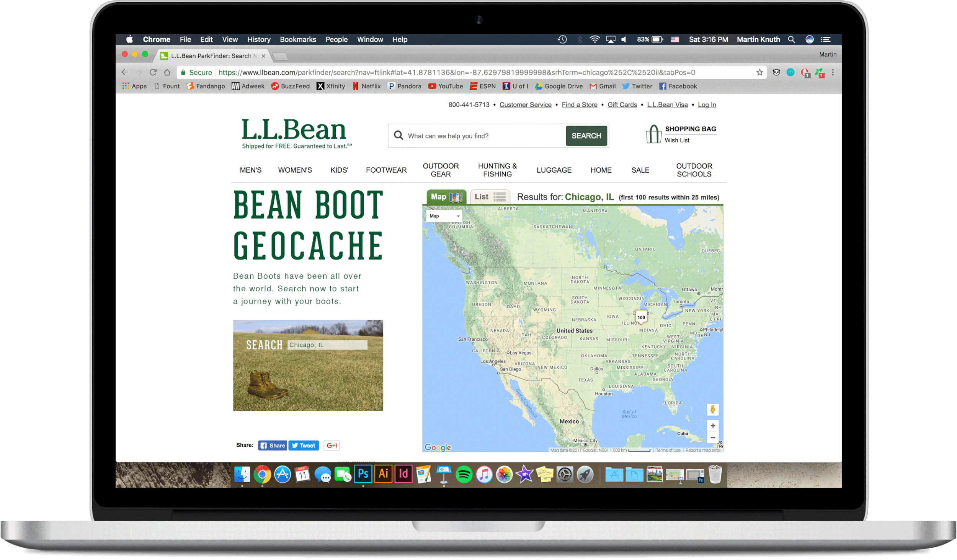
Task: Click the Chrome reload page icon
Action: click(x=153, y=72)
